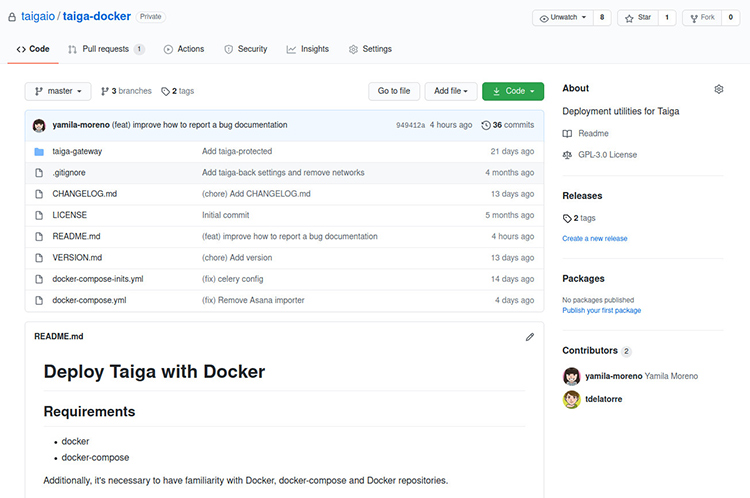
Task: Open tdelatorre's avatar in Contributors
Action: (x=571, y=400)
